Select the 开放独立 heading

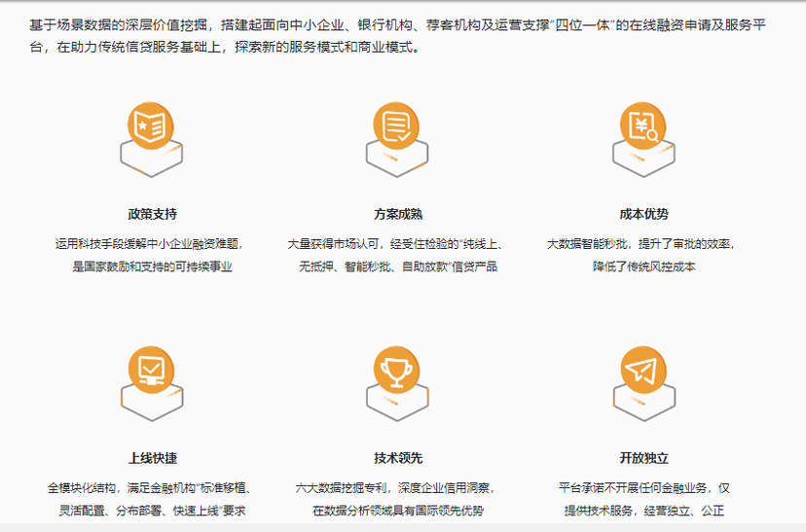pyautogui.click(x=644, y=458)
